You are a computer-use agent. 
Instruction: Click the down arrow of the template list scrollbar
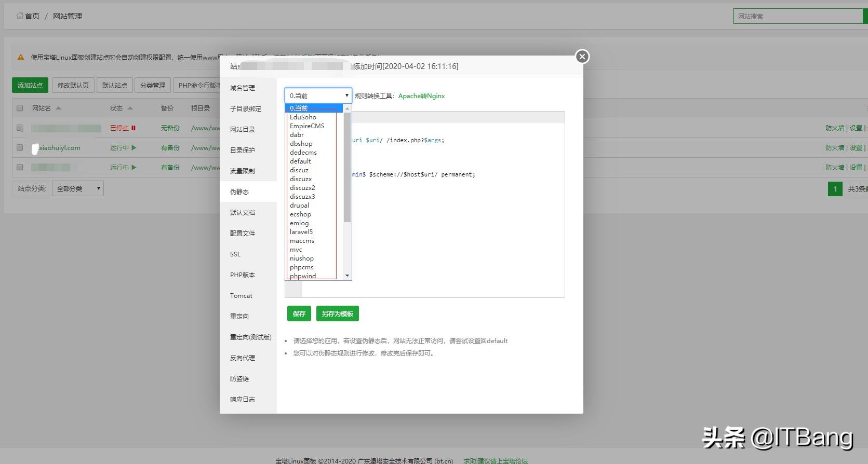pos(347,276)
